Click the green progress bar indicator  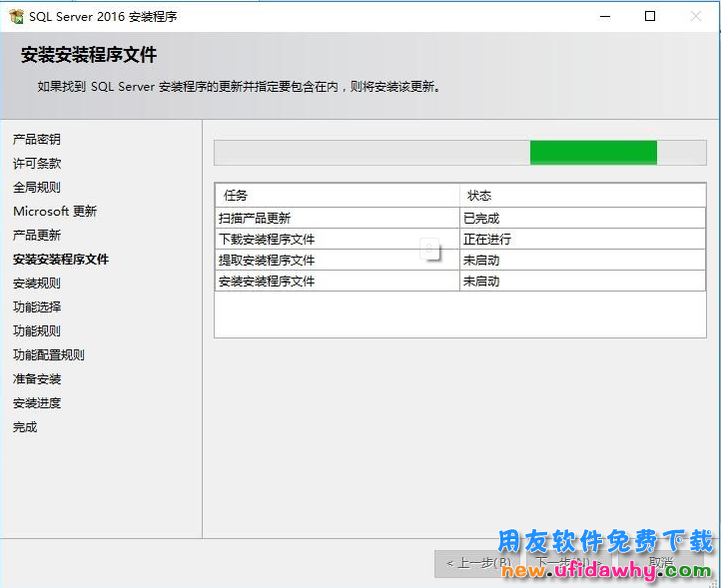(593, 153)
